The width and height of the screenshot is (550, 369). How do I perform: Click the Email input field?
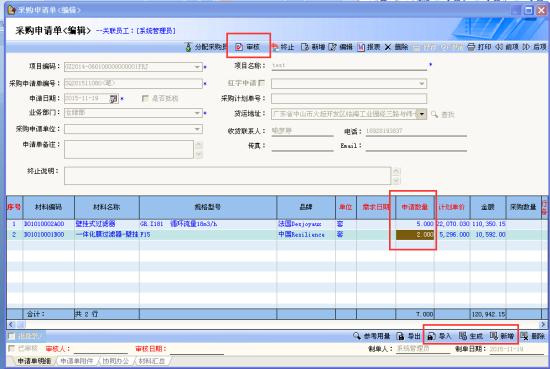[416, 146]
